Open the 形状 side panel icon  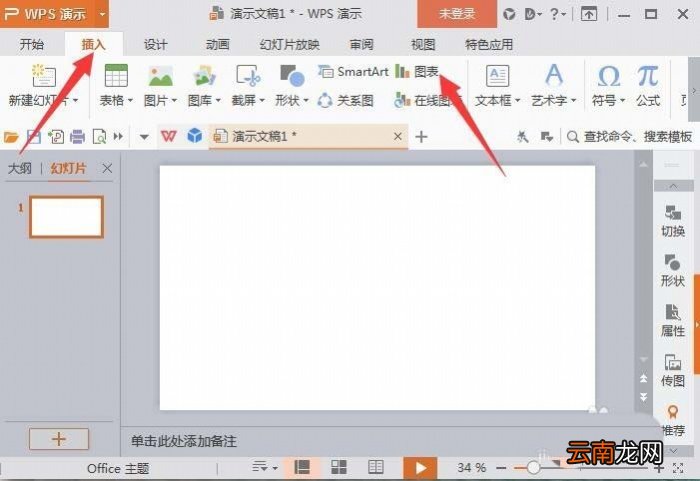point(673,271)
